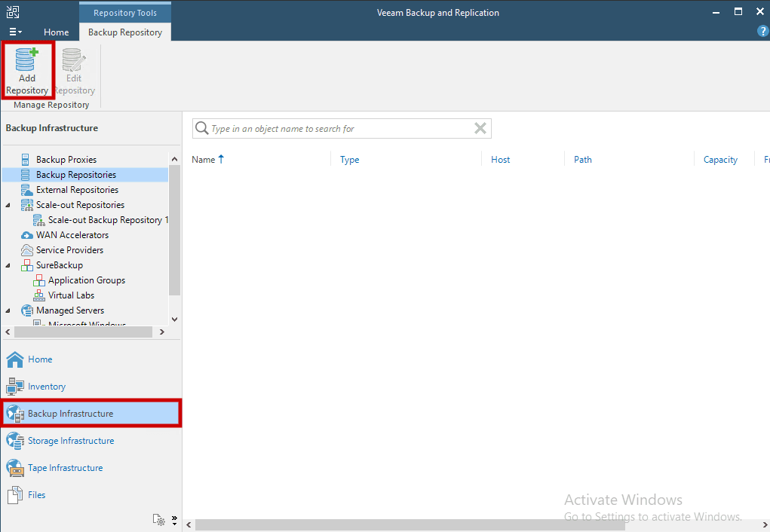Click the Veeam help question mark icon
This screenshot has height=532, width=770.
[762, 31]
